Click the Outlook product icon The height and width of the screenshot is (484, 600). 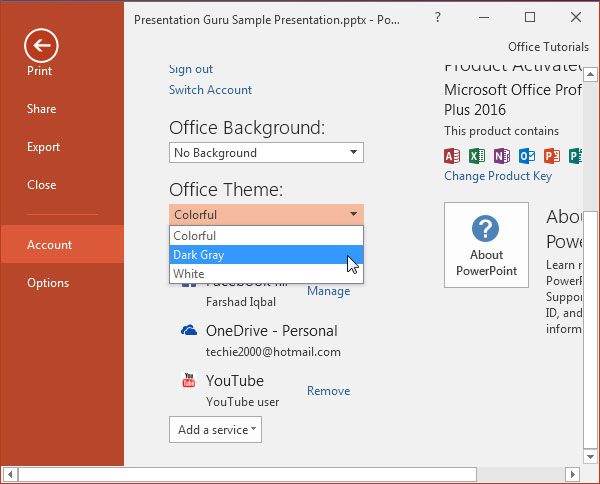coord(526,155)
